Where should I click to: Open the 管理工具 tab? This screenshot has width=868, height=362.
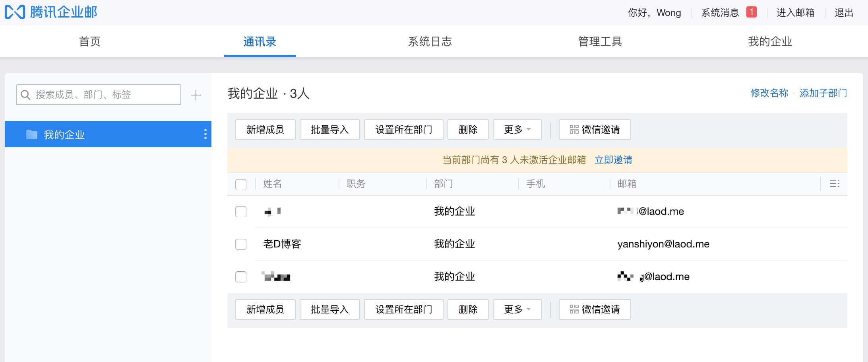600,41
